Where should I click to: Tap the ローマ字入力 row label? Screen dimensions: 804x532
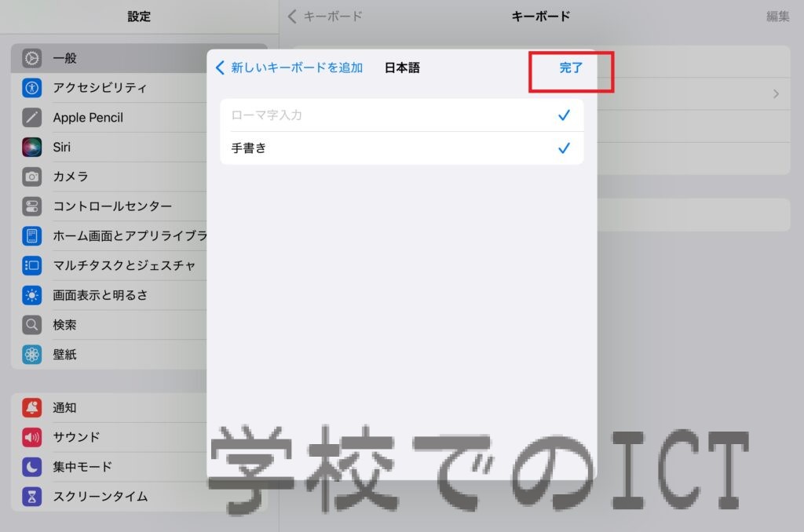(267, 115)
